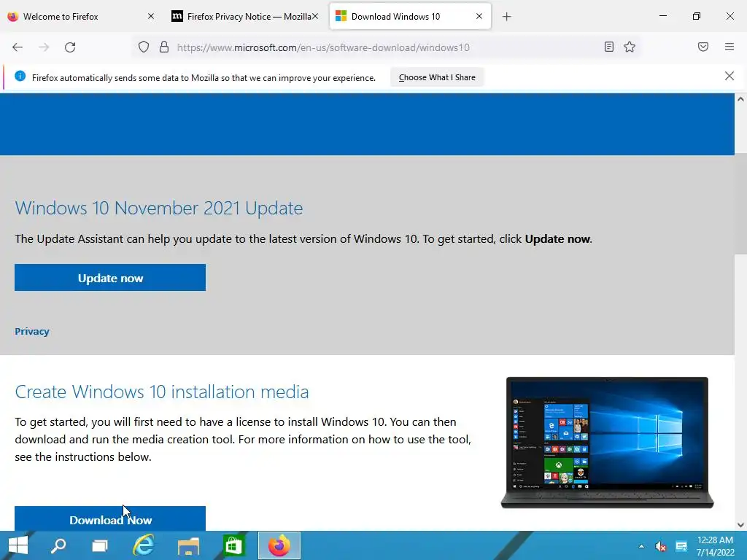Switch to Firefox Privacy Notice tab
The image size is (747, 560).
(244, 16)
